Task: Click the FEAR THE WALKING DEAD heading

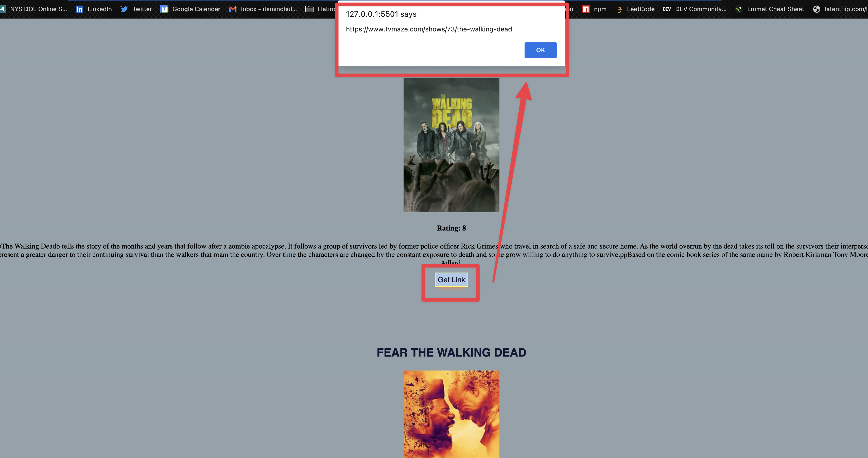Action: pyautogui.click(x=452, y=352)
